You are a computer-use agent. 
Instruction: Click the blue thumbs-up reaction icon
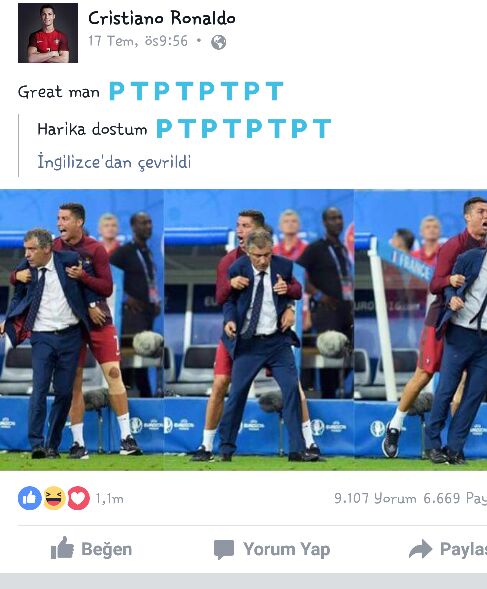click(30, 498)
